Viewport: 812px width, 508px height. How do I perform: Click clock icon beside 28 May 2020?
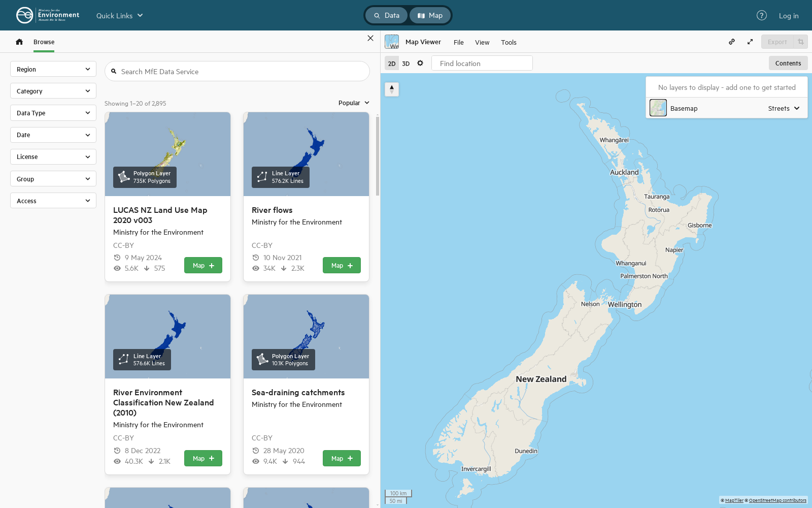tap(256, 451)
